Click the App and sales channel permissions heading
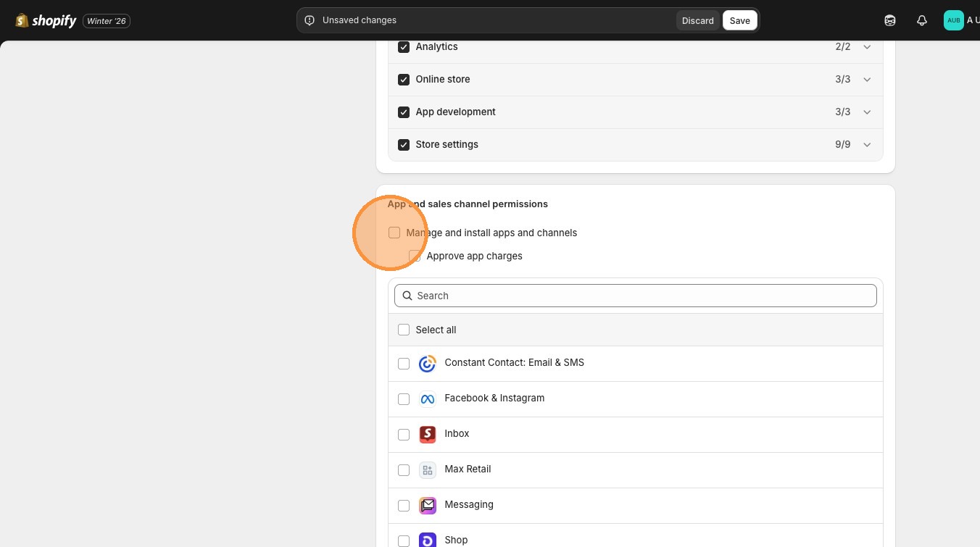The height and width of the screenshot is (547, 980). point(468,204)
